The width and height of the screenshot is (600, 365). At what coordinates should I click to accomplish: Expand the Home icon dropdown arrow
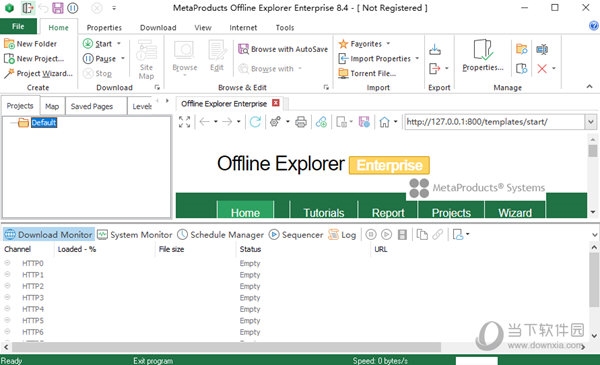(396, 122)
